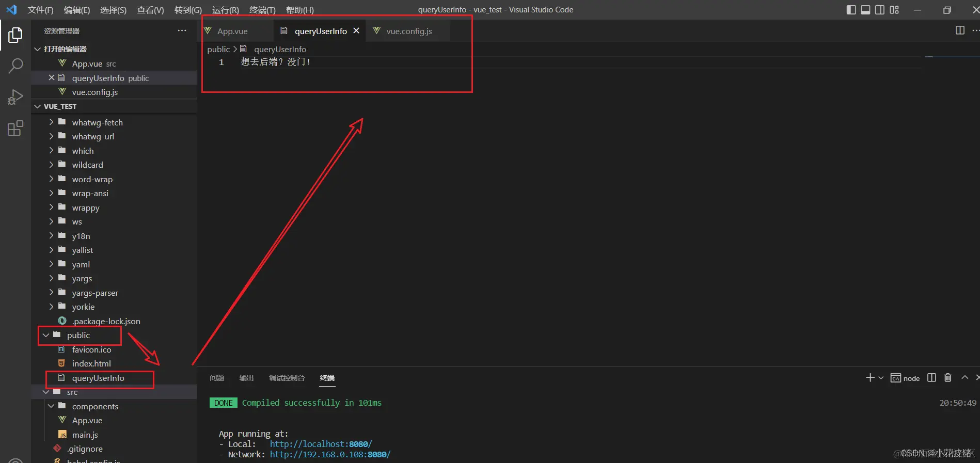Place the cursor on editor line 1 text
The width and height of the screenshot is (980, 463).
pos(276,62)
